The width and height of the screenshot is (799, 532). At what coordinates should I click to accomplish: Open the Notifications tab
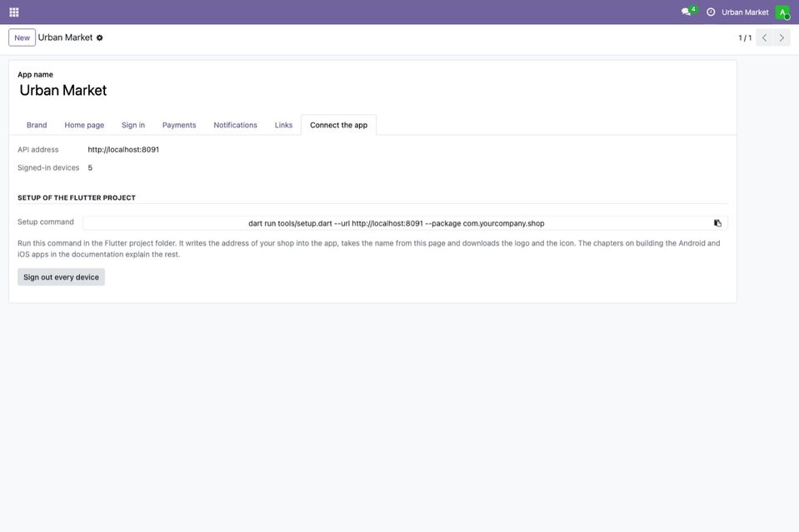(236, 125)
